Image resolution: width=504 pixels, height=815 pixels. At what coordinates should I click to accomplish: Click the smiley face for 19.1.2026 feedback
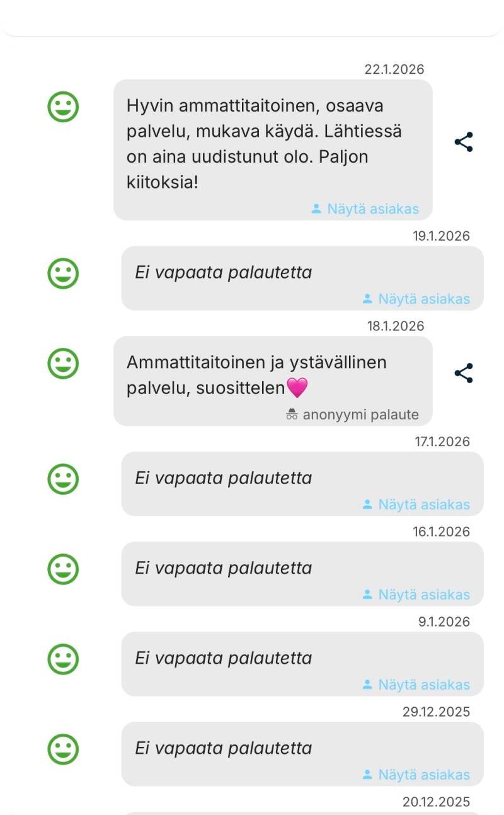64,274
